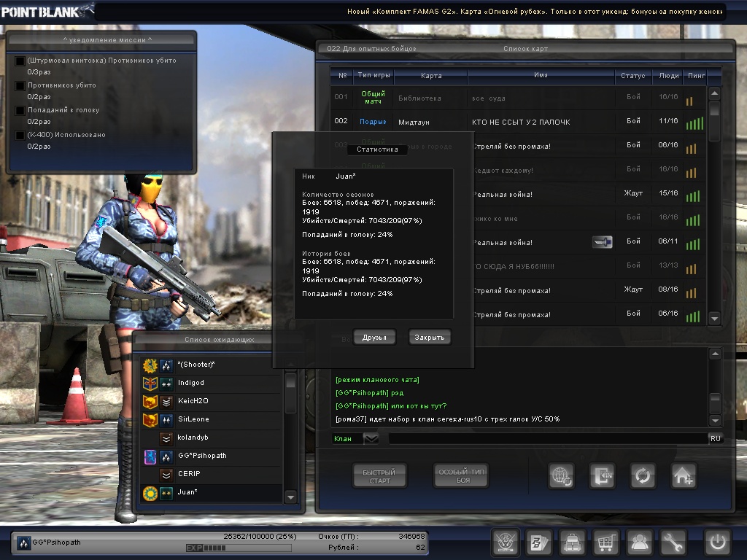Open the clan emblem menu icon
The image size is (747, 560).
click(x=505, y=542)
